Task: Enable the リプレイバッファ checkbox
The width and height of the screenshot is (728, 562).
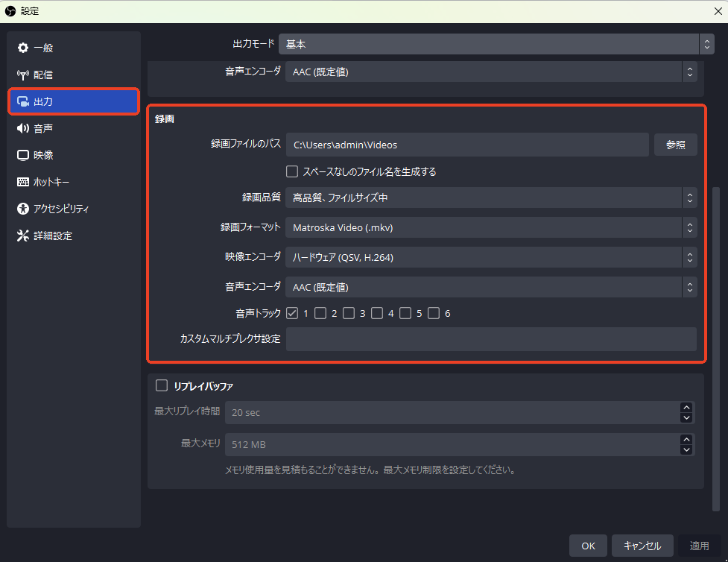Action: click(x=162, y=385)
